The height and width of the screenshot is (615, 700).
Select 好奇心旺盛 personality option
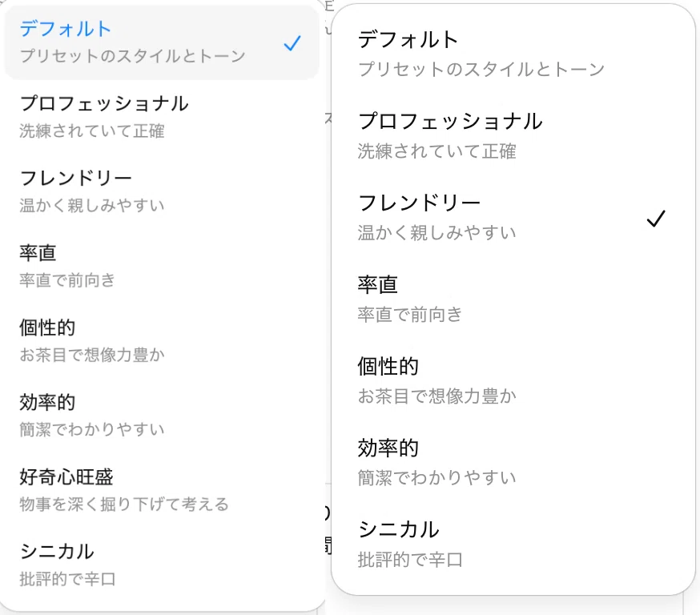point(162,491)
